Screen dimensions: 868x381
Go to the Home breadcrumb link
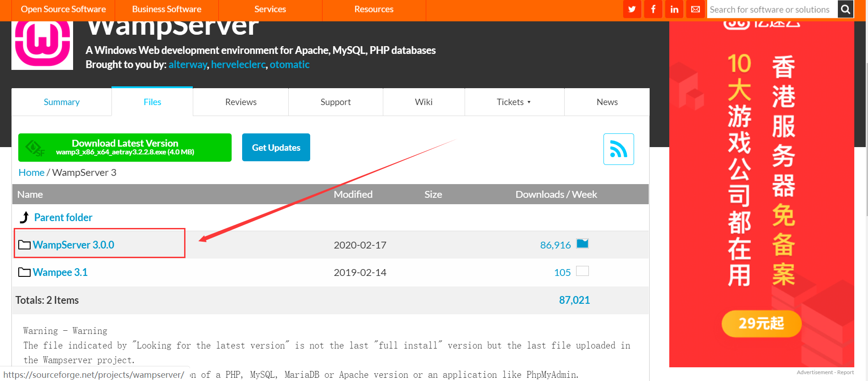32,173
